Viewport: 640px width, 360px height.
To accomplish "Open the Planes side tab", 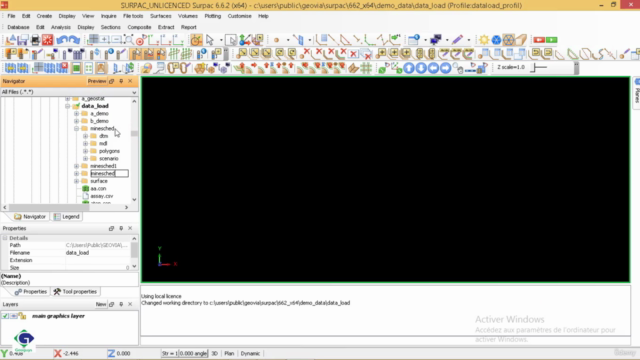I will [637, 93].
